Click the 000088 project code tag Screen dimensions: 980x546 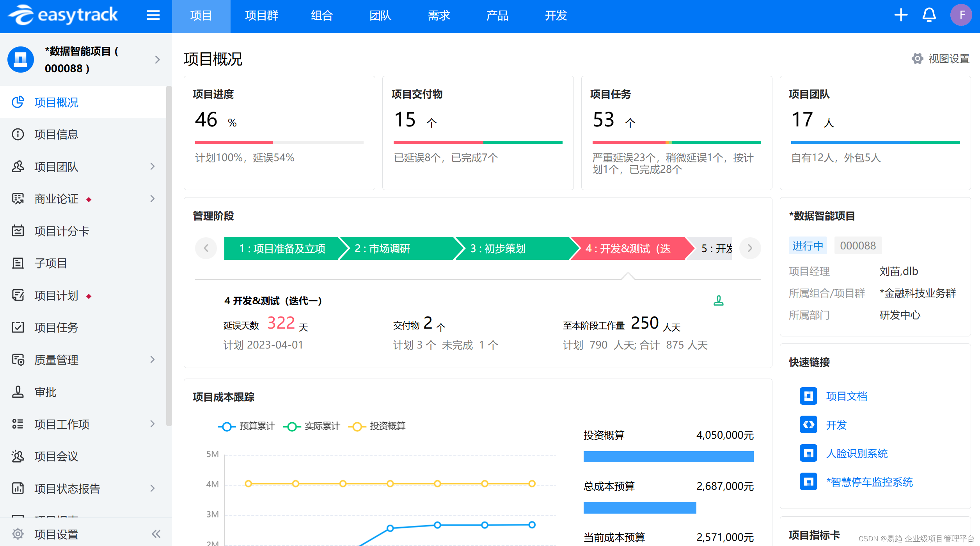(x=857, y=245)
